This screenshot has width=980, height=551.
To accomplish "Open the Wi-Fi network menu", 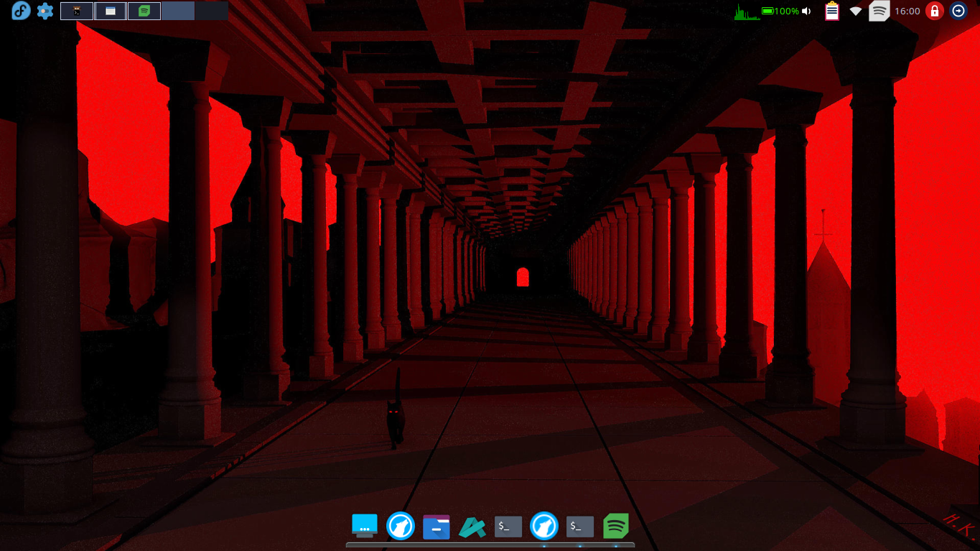I will pyautogui.click(x=855, y=11).
